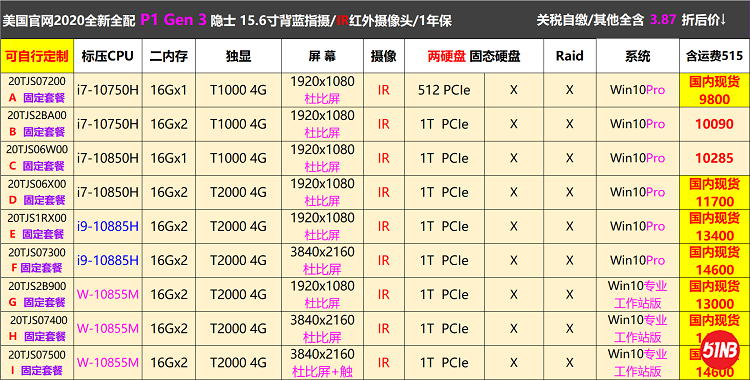The width and height of the screenshot is (750, 380).
Task: Click i7-10750H in the 20TJS2BA00 row
Action: tap(108, 124)
